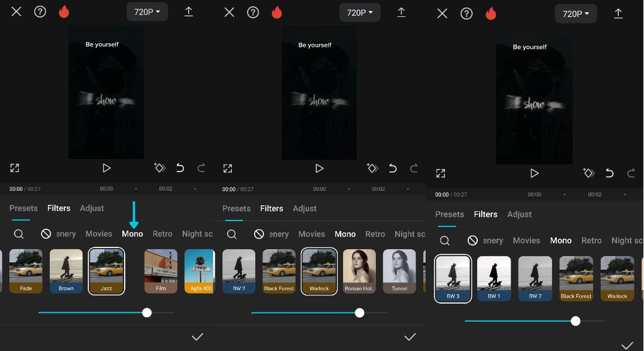Remove the filter with the none icon in the right screenshot

(x=472, y=240)
